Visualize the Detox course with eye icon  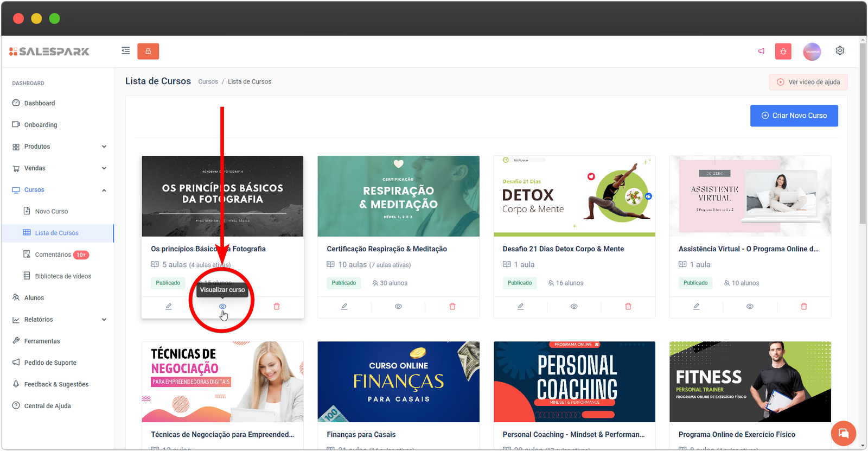(574, 307)
